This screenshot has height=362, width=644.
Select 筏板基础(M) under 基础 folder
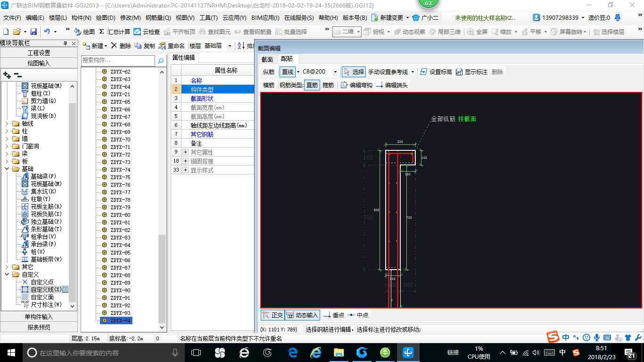(x=42, y=184)
